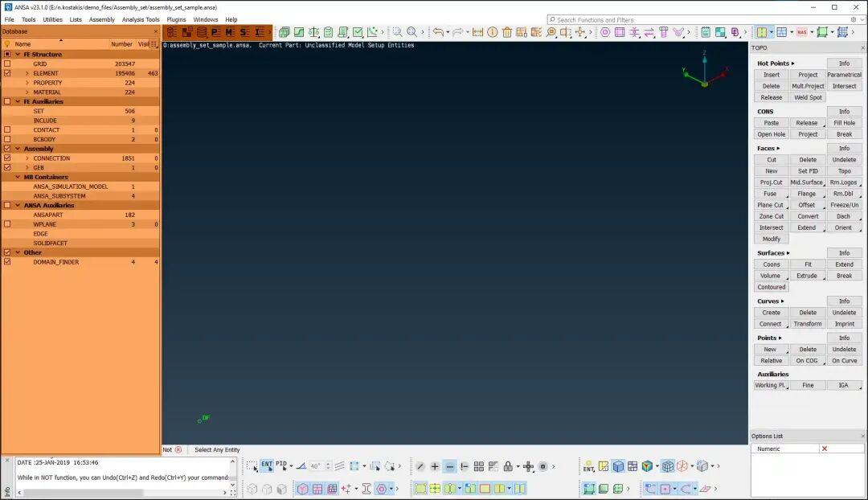The height and width of the screenshot is (500, 868).
Task: Click the trash delete icon in toolbar
Action: [507, 32]
